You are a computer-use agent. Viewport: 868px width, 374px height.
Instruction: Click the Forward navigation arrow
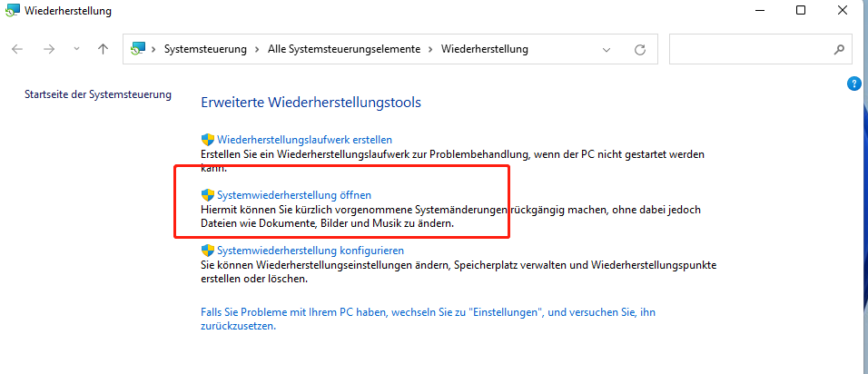point(49,49)
